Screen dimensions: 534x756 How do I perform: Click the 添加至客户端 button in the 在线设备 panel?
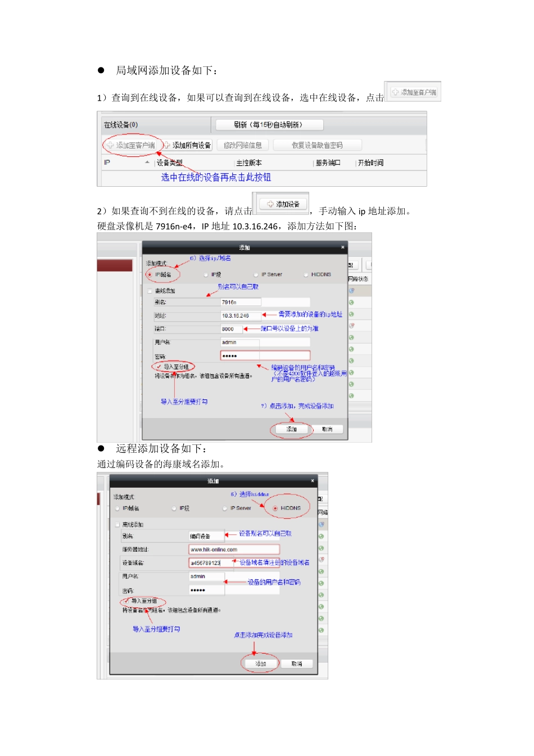click(x=131, y=145)
